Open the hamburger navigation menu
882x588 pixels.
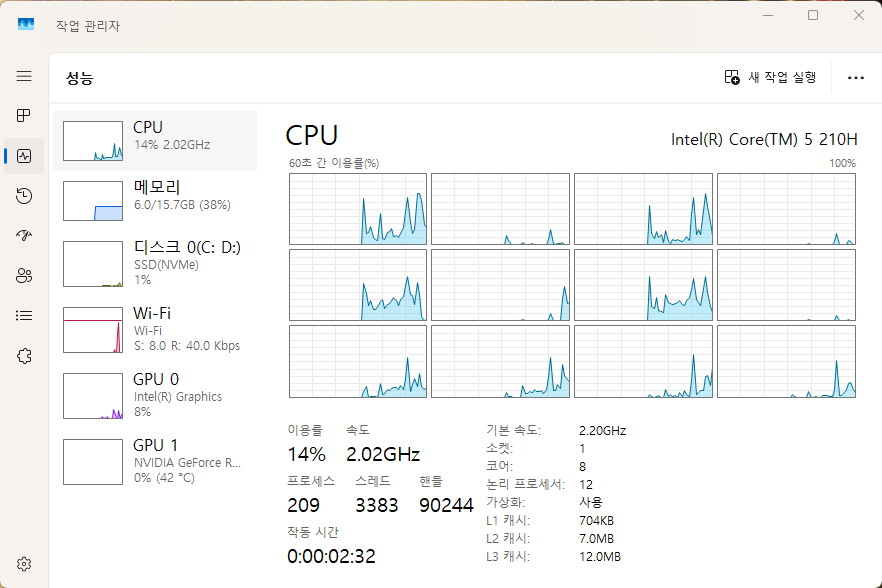[x=24, y=76]
